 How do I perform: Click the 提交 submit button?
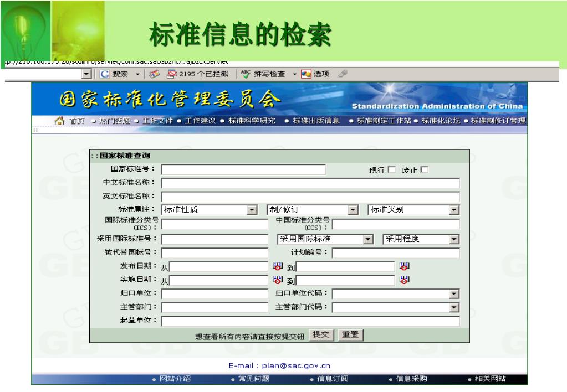tap(321, 335)
